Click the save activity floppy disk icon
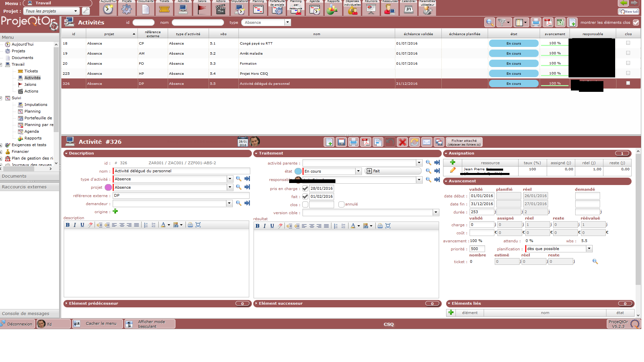Viewport: 644px width, 362px height. click(x=341, y=142)
